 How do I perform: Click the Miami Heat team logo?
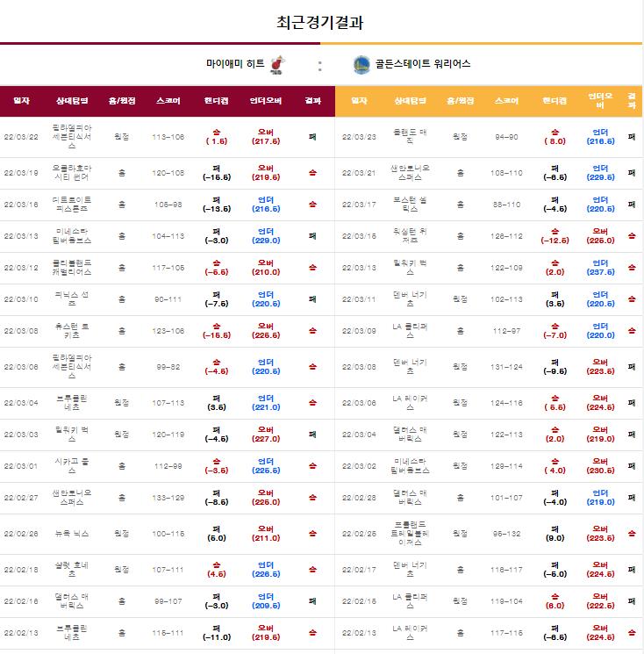point(277,65)
